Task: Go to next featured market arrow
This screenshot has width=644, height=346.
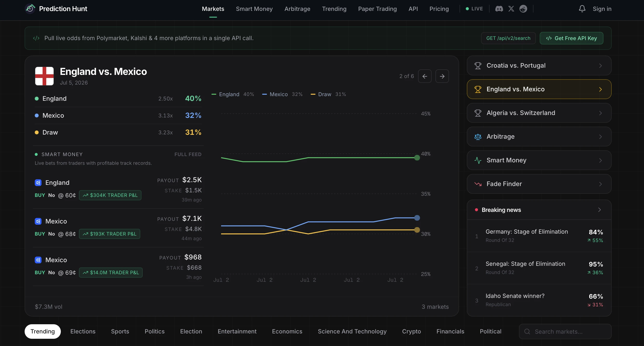Action: coord(442,76)
